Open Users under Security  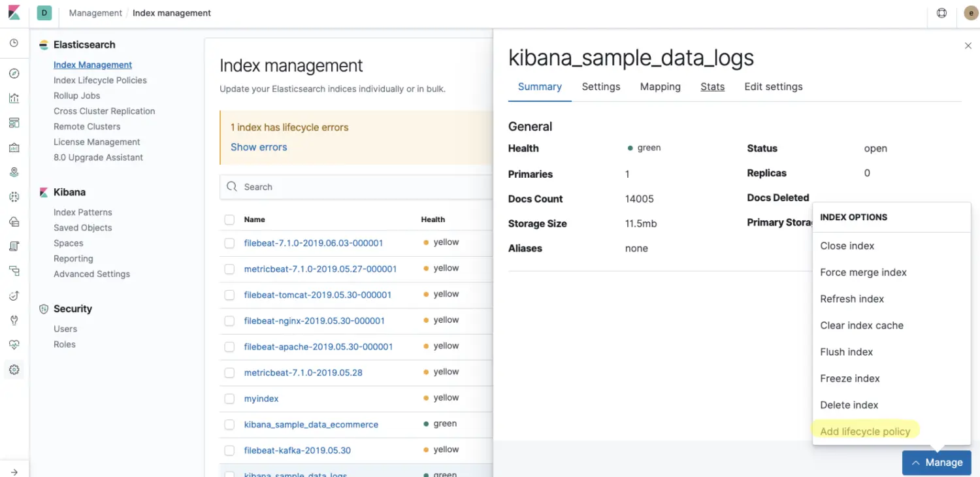[x=65, y=329]
